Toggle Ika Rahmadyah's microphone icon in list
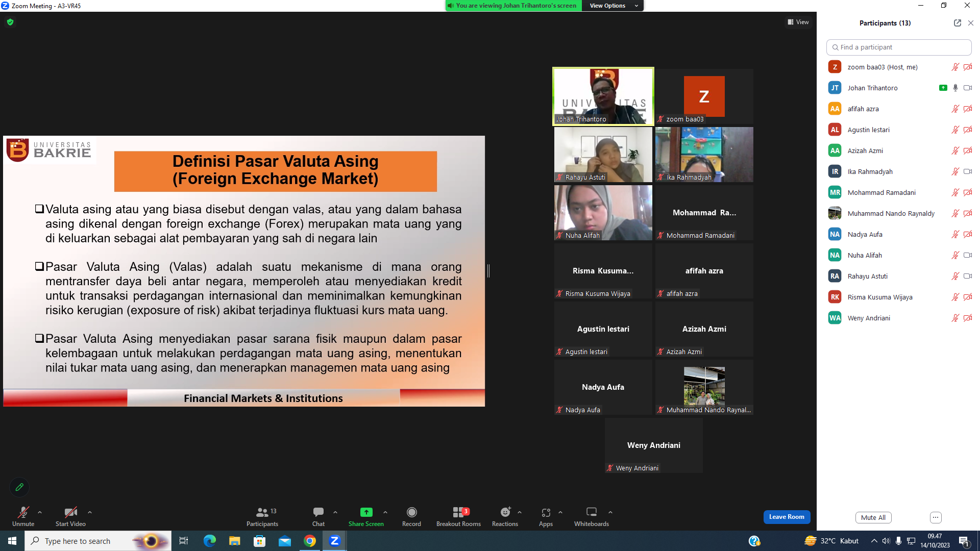The height and width of the screenshot is (551, 980). tap(955, 171)
